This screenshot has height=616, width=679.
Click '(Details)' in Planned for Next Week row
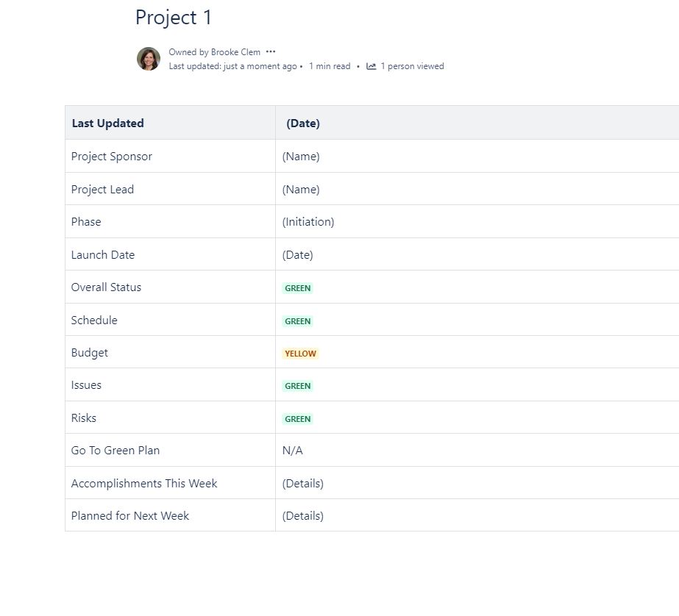pos(302,515)
